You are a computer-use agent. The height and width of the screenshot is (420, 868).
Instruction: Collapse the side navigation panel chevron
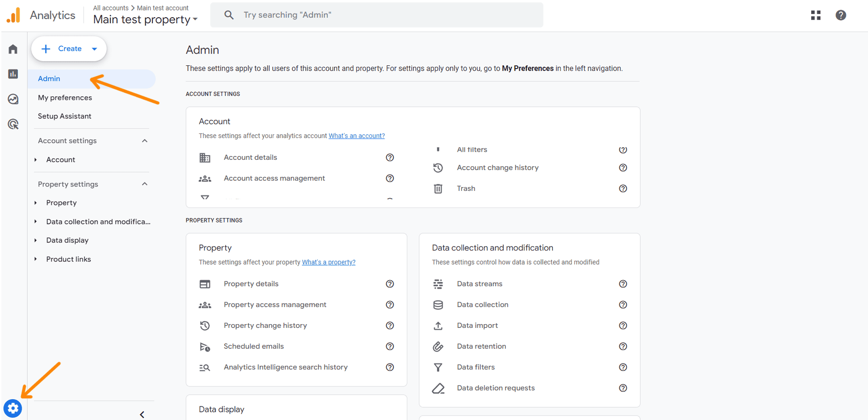click(142, 415)
